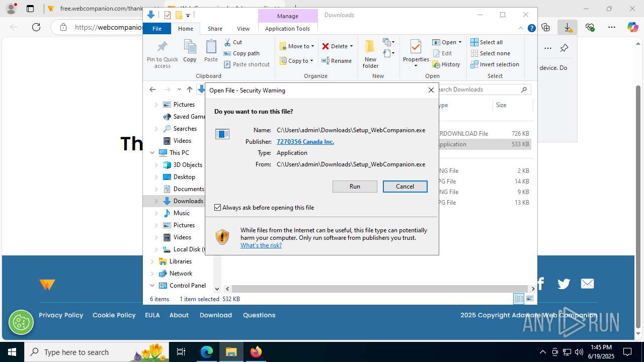This screenshot has width=644, height=362.
Task: Click Paste shortcut command
Action: [247, 64]
